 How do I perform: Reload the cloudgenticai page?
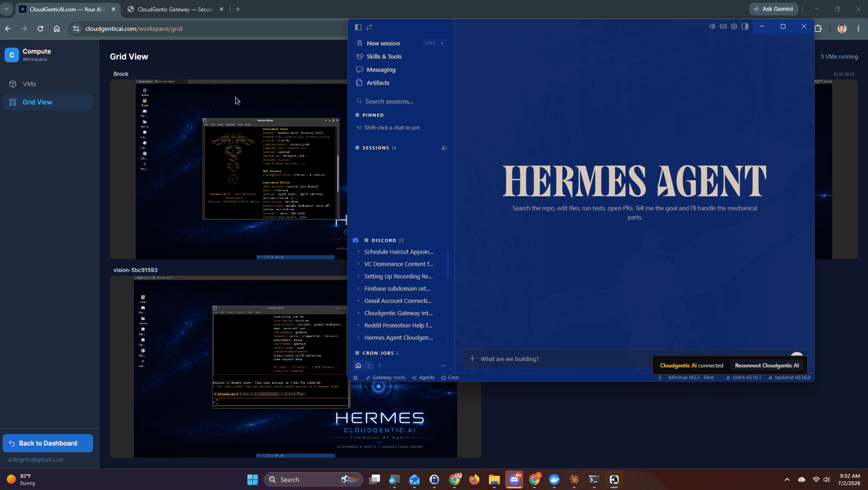click(x=40, y=29)
